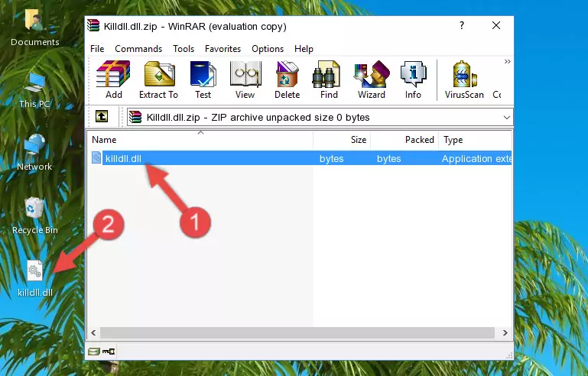Image resolution: width=588 pixels, height=376 pixels.
Task: Expand hidden toolbar items chevron
Action: pyautogui.click(x=508, y=61)
